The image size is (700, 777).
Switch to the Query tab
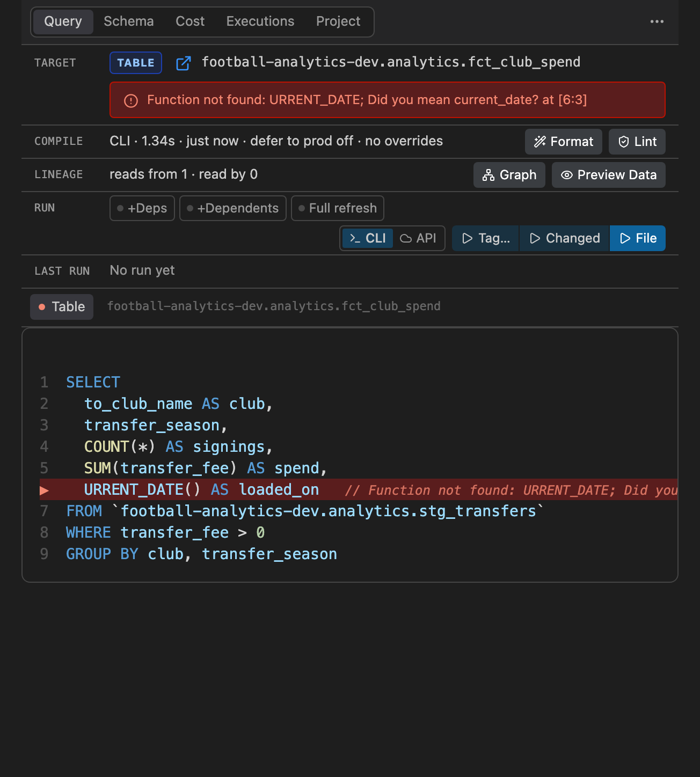[63, 21]
